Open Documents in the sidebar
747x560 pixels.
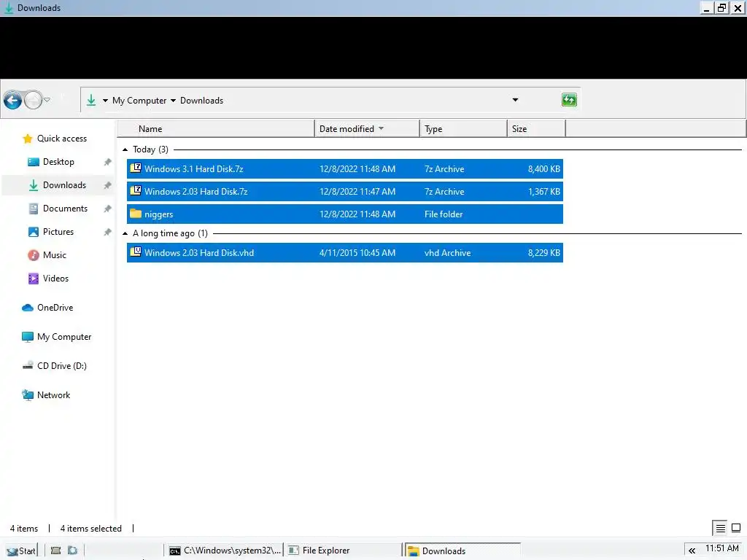point(65,209)
